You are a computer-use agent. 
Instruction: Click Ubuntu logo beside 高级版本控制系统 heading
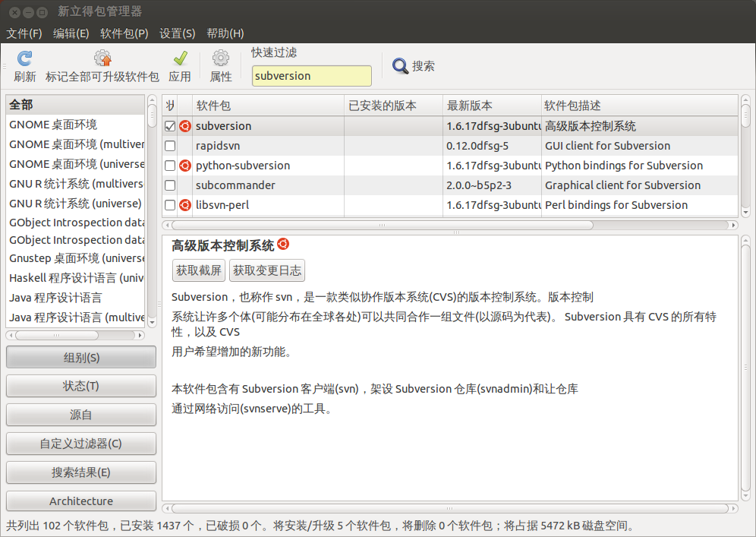284,244
